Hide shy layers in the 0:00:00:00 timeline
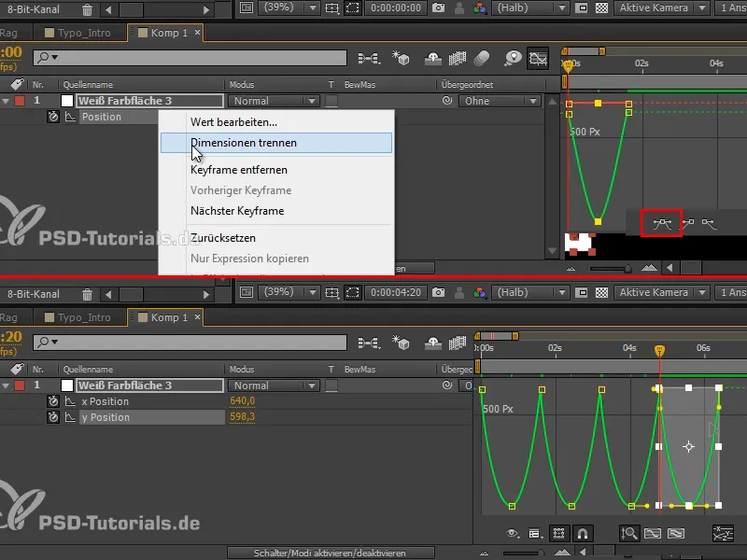747x560 pixels. [x=432, y=59]
